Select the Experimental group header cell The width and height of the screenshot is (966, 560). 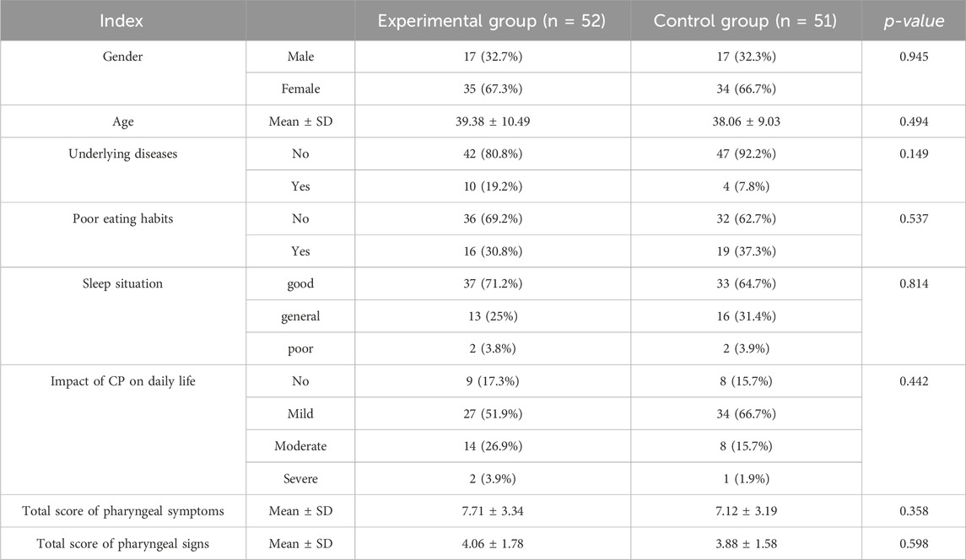pyautogui.click(x=492, y=21)
